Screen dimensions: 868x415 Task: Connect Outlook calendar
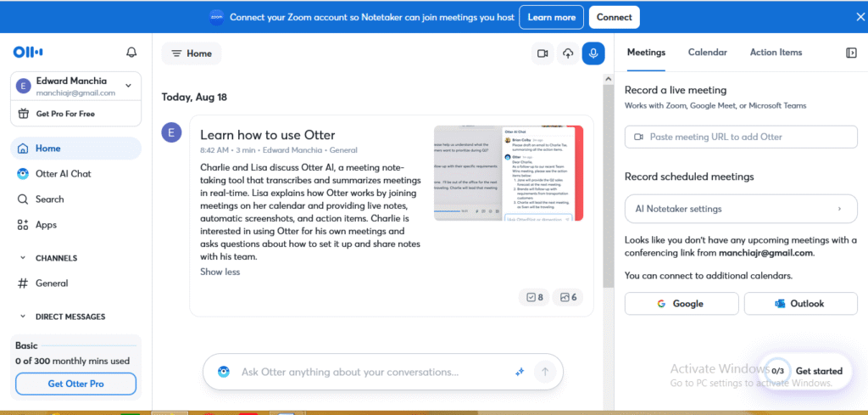[x=800, y=304]
